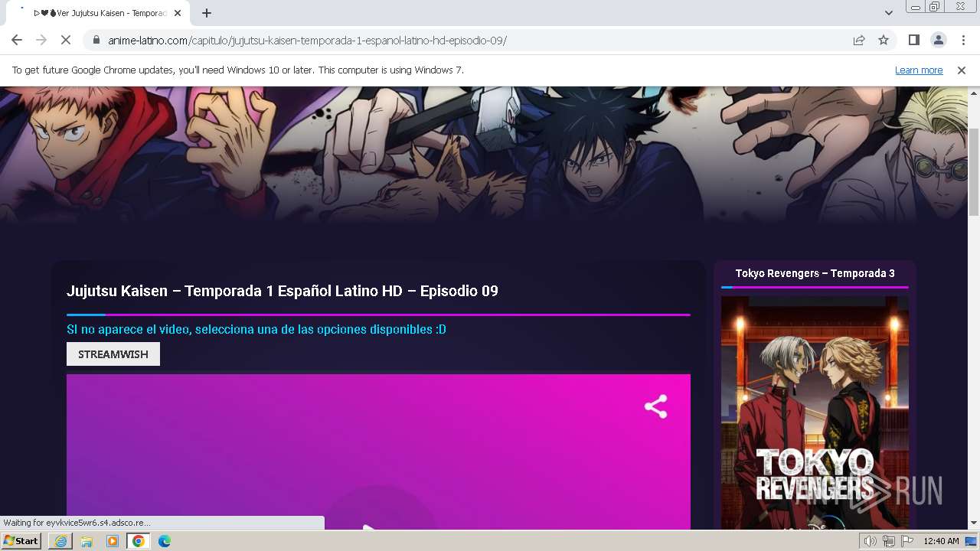Viewport: 980px width, 551px height.
Task: Click the Jujutsu Kaisen episode 09 heading
Action: pyautogui.click(x=283, y=292)
